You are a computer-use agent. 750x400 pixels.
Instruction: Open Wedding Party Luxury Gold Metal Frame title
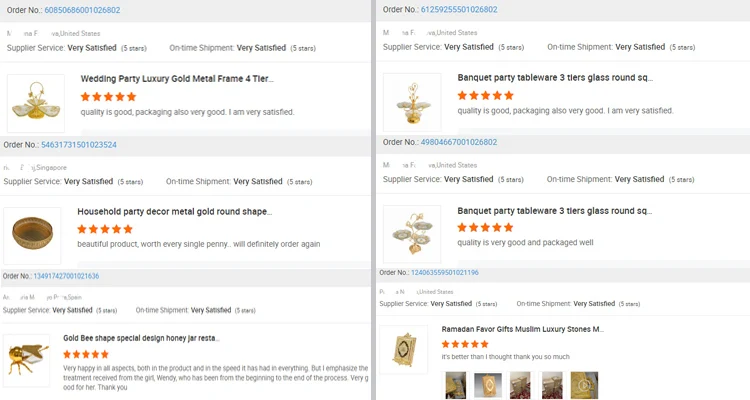point(177,79)
